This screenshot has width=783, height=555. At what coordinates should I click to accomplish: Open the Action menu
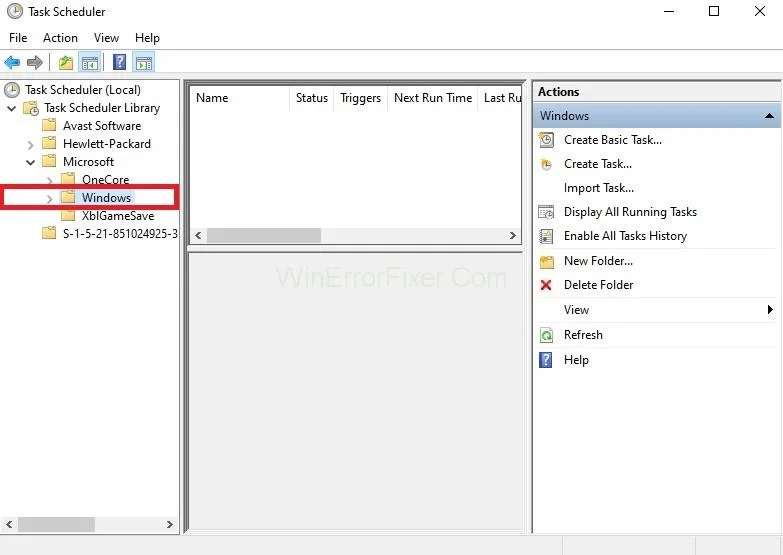[60, 38]
